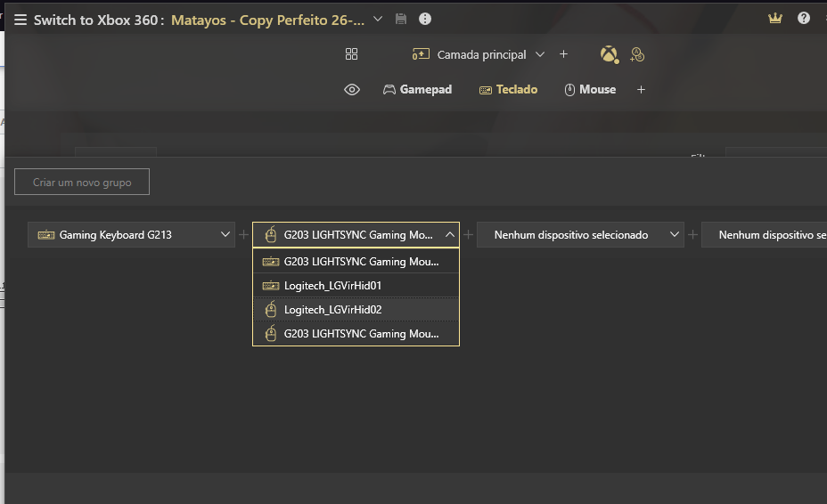Collapse the open G203 LIGHTSYNC Gaming Mo... dropdown

coord(356,234)
